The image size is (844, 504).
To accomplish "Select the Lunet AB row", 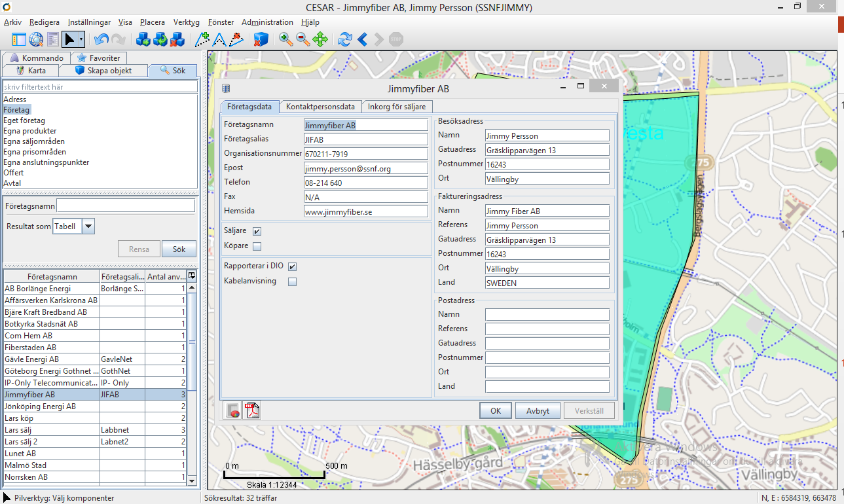I will click(x=95, y=454).
